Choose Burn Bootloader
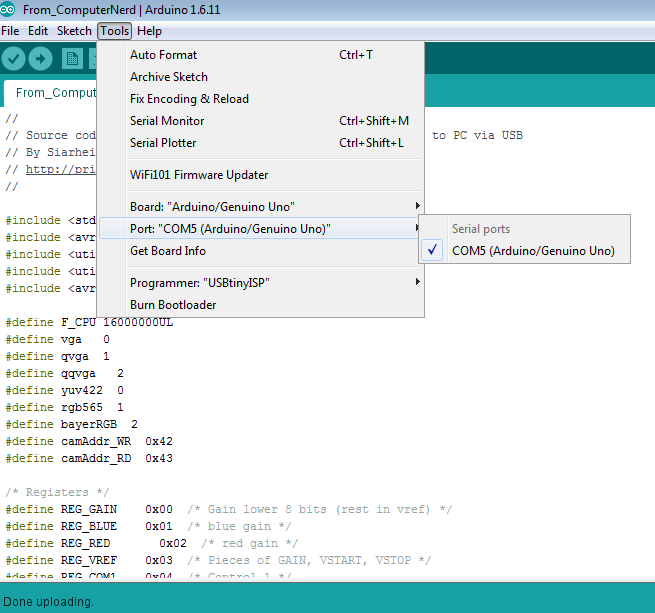Screen dimensions: 655x613 point(261,305)
